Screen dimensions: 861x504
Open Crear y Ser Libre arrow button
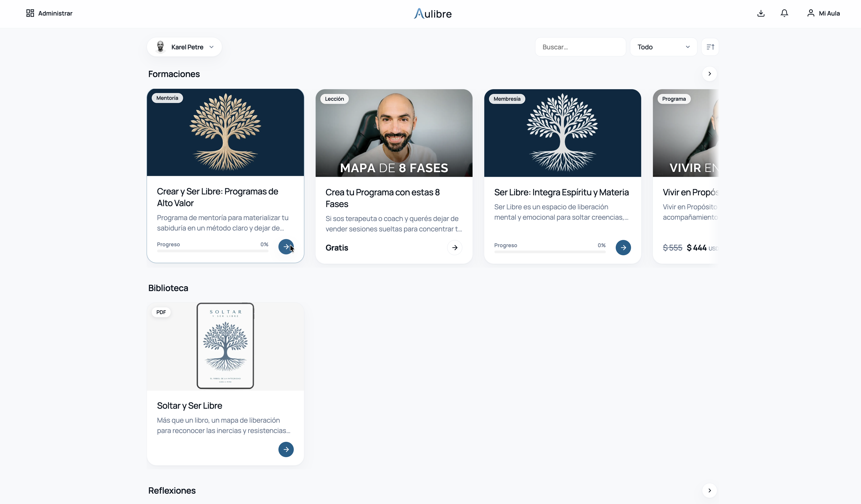(286, 246)
